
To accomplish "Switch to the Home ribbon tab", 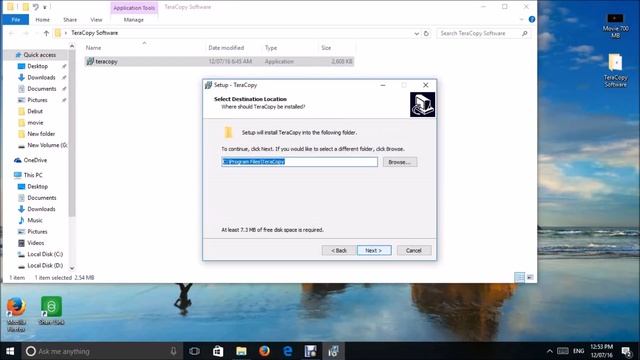I will [x=42, y=20].
